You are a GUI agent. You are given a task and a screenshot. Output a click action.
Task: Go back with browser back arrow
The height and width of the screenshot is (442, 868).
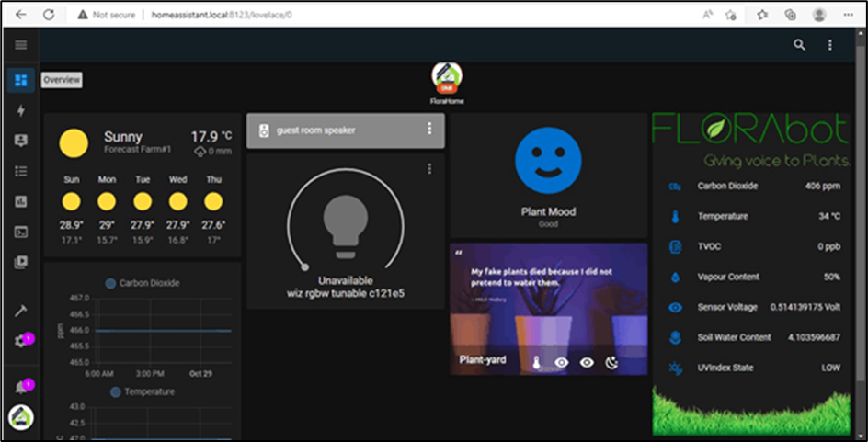click(x=21, y=15)
